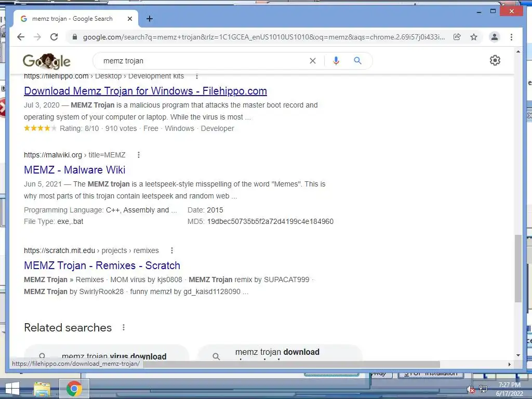Open the Chrome profile avatar menu
This screenshot has width=532, height=399.
pos(495,37)
